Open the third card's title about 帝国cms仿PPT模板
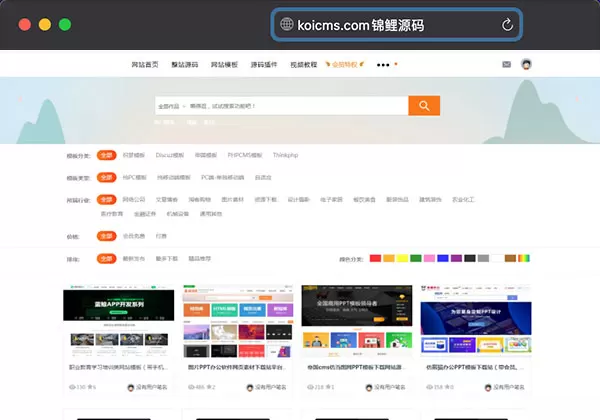Screen dimensions: 600x420 point(357,367)
